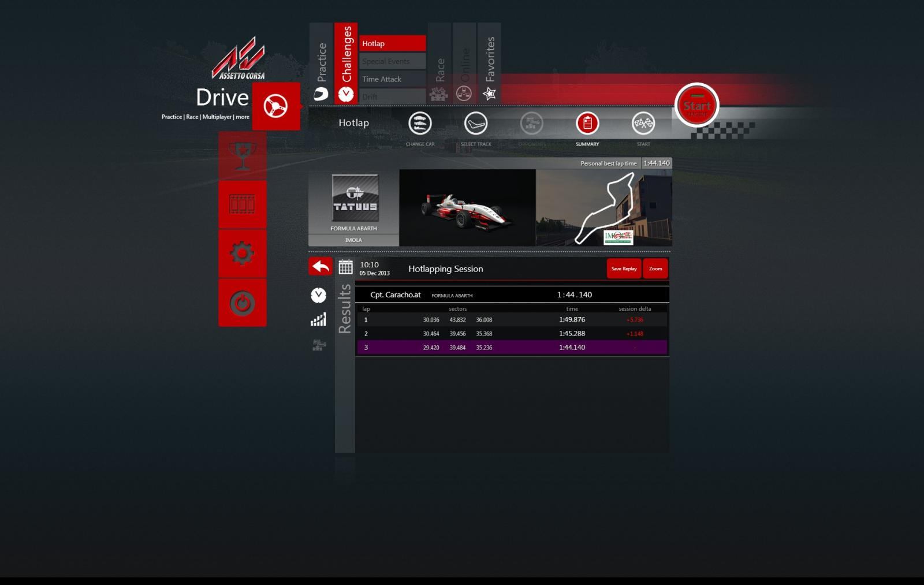The height and width of the screenshot is (585, 924).
Task: Select the highlighted lap 3 row 1:44.140
Action: coord(512,348)
